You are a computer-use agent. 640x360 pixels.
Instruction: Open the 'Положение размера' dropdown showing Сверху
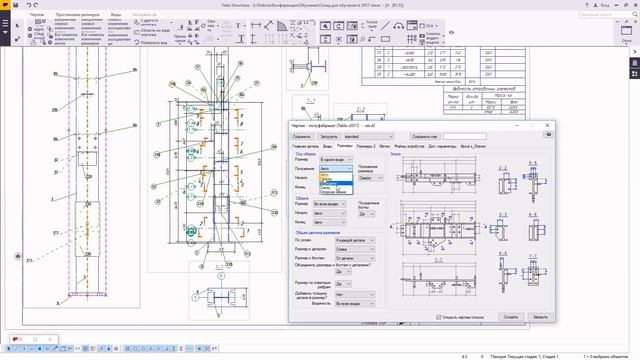tap(371, 178)
